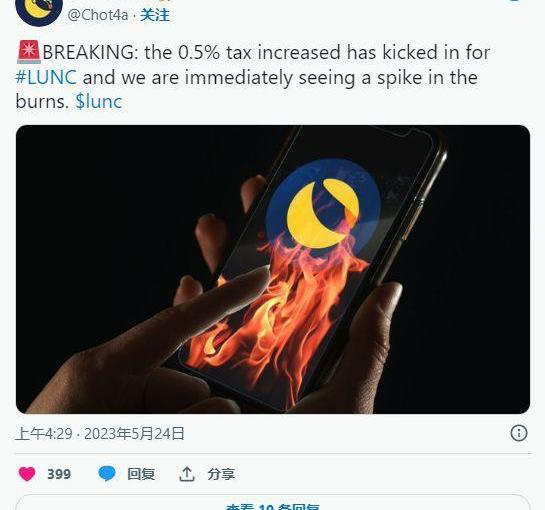Click the blue reply bubble icon
This screenshot has width=545, height=510.
[x=107, y=474]
